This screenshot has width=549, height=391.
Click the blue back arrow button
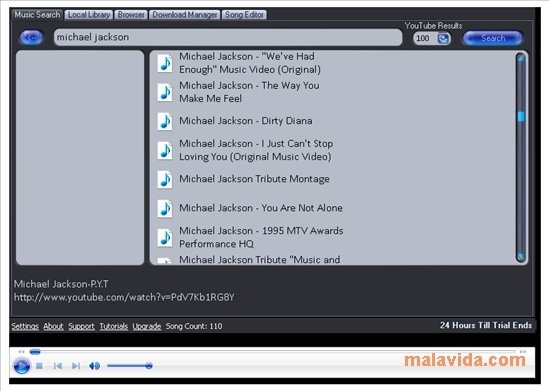(x=32, y=37)
